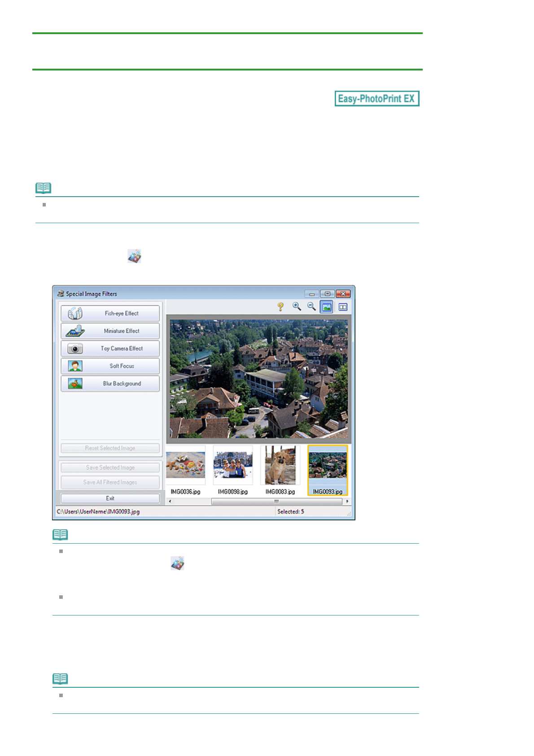Image resolution: width=534 pixels, height=756 pixels.
Task: Click the status bar path C:\Users\UserName\IMG0093.jpg
Action: (x=98, y=511)
